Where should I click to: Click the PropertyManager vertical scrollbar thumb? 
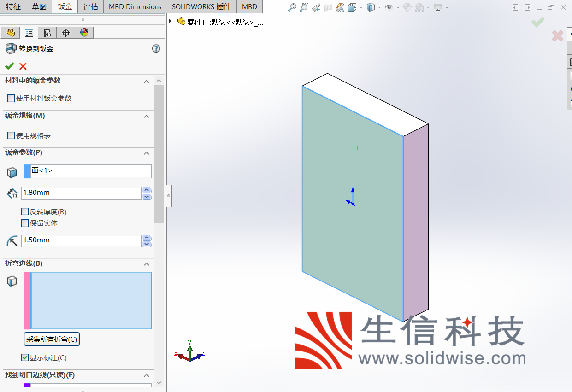point(159,153)
